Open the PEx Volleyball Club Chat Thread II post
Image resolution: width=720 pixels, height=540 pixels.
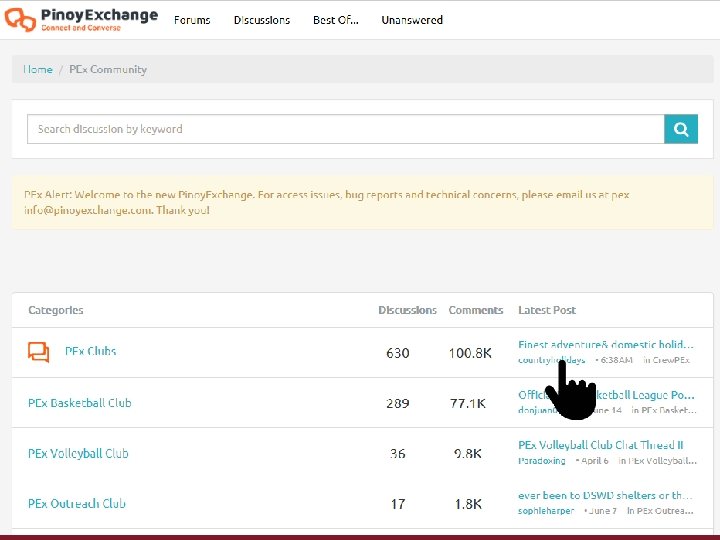pyautogui.click(x=601, y=445)
